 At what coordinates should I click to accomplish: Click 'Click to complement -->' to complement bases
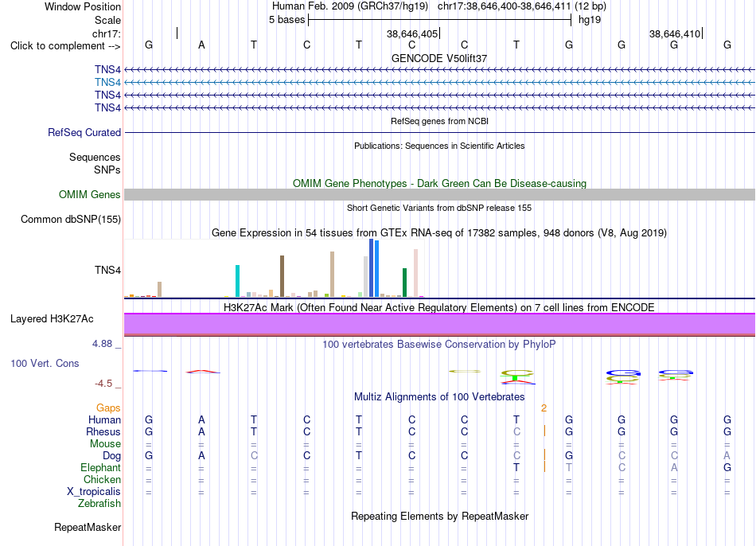pos(65,46)
